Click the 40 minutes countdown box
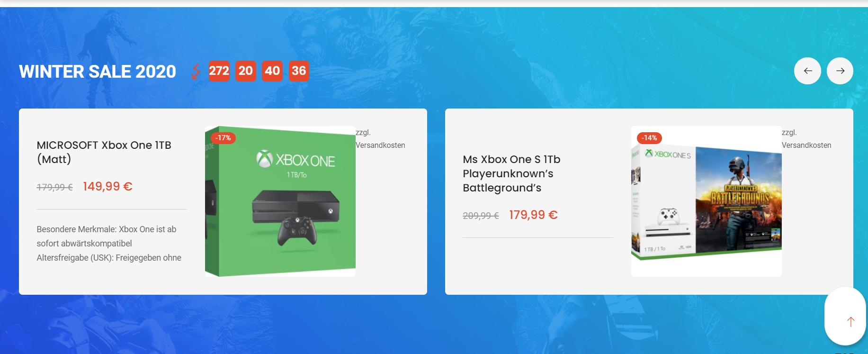Screen dimensions: 868x354 [272, 71]
